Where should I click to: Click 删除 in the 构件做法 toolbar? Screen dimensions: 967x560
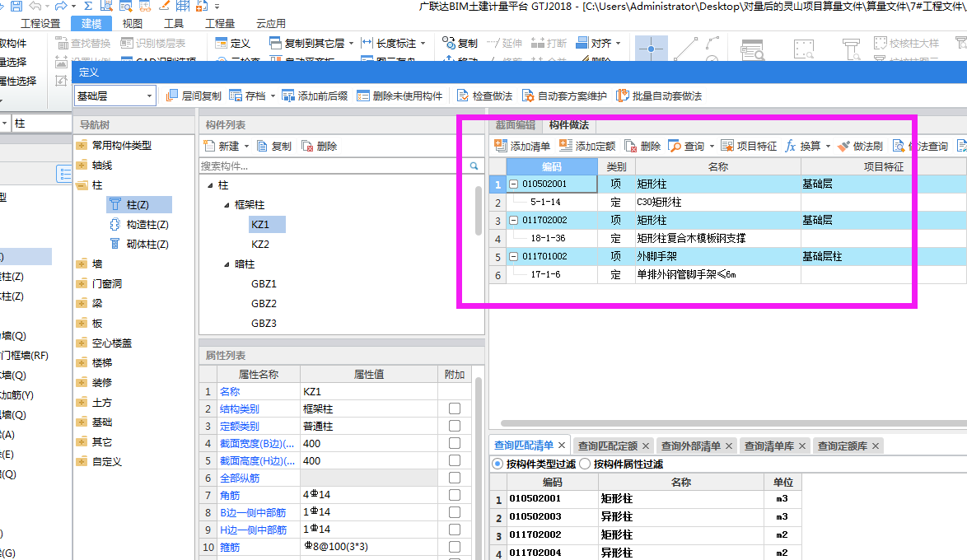point(642,146)
